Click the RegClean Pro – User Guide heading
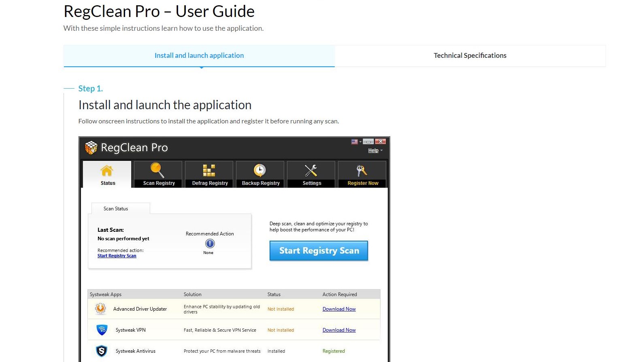 point(159,11)
